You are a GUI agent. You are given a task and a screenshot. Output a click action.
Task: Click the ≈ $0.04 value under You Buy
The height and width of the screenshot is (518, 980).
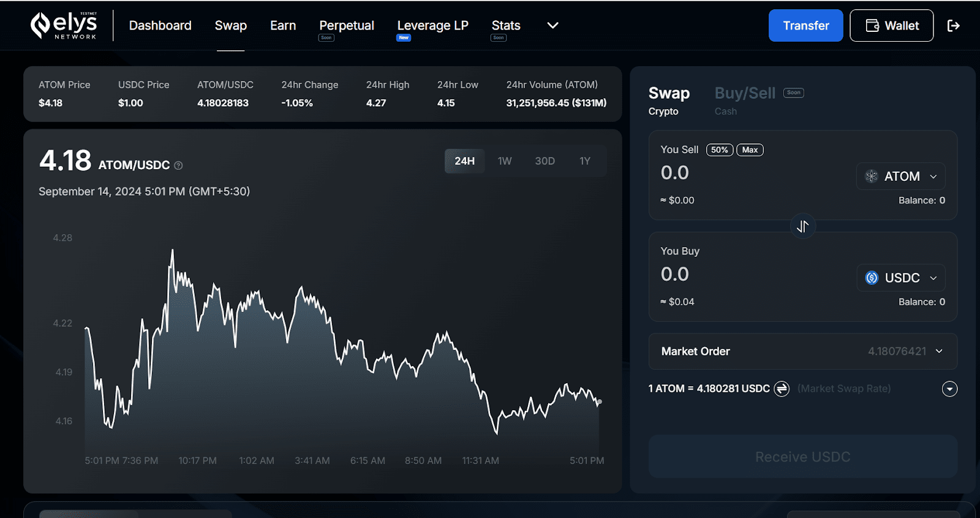(677, 302)
